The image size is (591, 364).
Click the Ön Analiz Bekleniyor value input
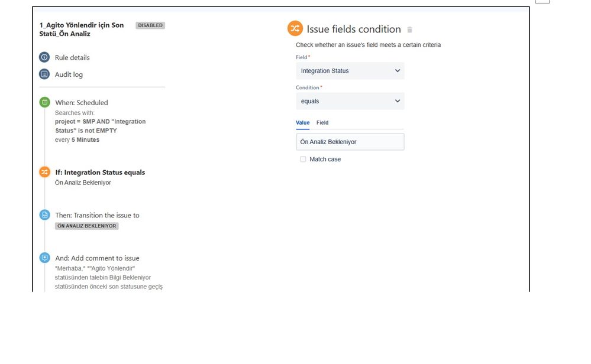click(350, 142)
